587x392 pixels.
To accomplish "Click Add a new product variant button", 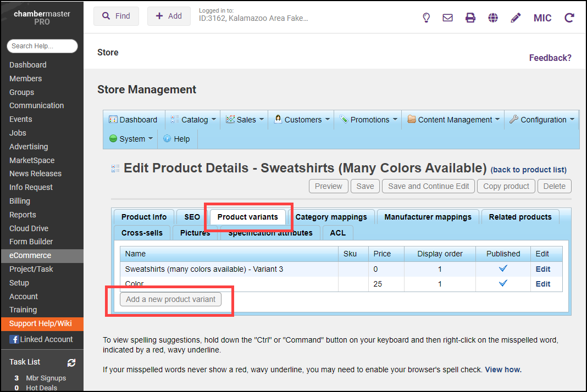I will point(170,299).
